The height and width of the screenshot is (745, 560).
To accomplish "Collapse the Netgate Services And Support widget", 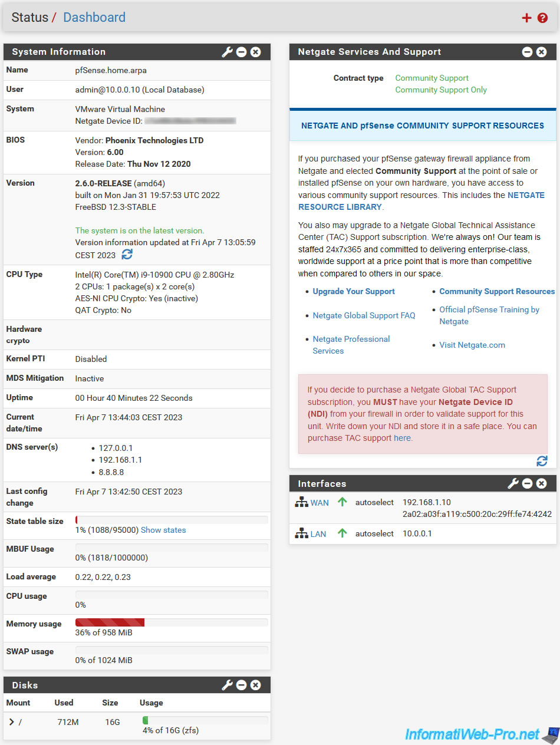I will click(x=528, y=52).
